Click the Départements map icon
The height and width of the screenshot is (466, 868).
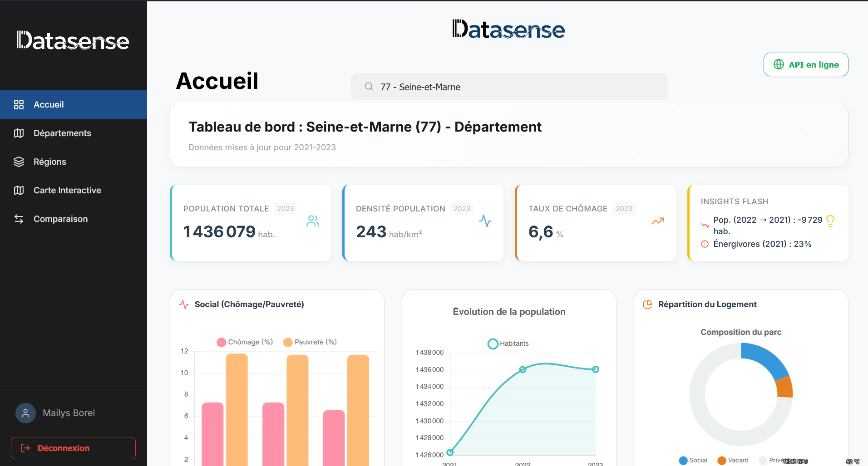click(19, 133)
